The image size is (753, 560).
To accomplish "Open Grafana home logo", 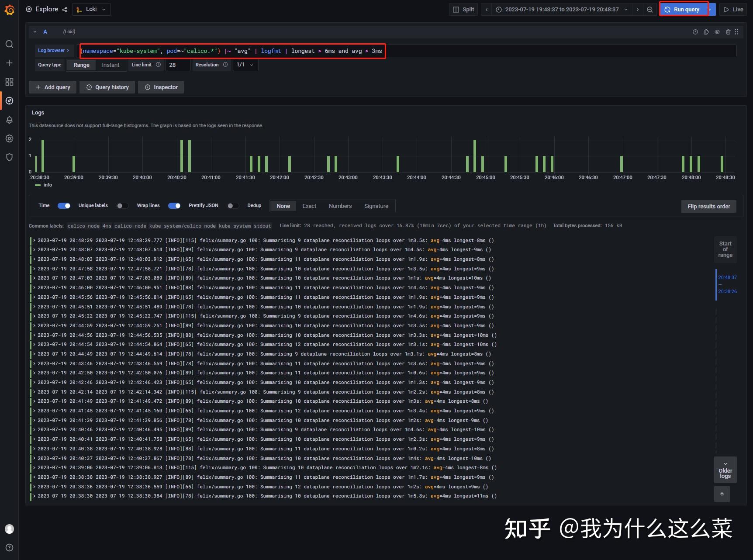I will (9, 10).
